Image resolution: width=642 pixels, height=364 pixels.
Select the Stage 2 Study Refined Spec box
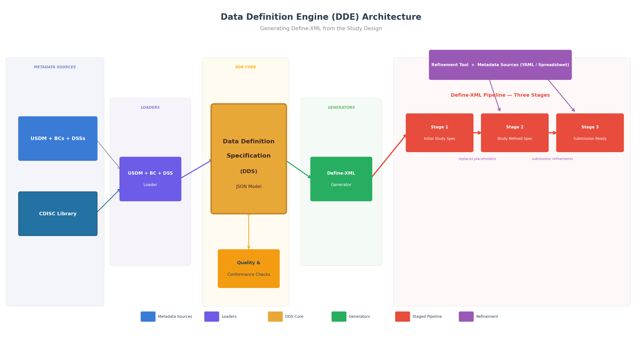point(515,133)
